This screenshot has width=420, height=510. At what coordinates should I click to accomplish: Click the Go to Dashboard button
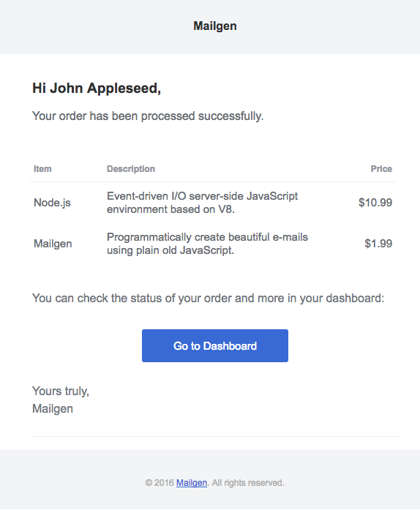(x=214, y=345)
